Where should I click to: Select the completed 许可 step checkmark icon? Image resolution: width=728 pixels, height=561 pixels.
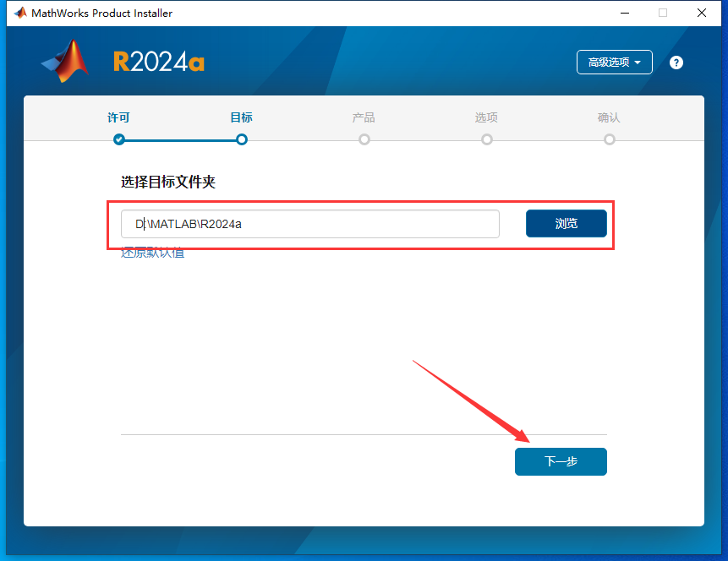pyautogui.click(x=118, y=139)
